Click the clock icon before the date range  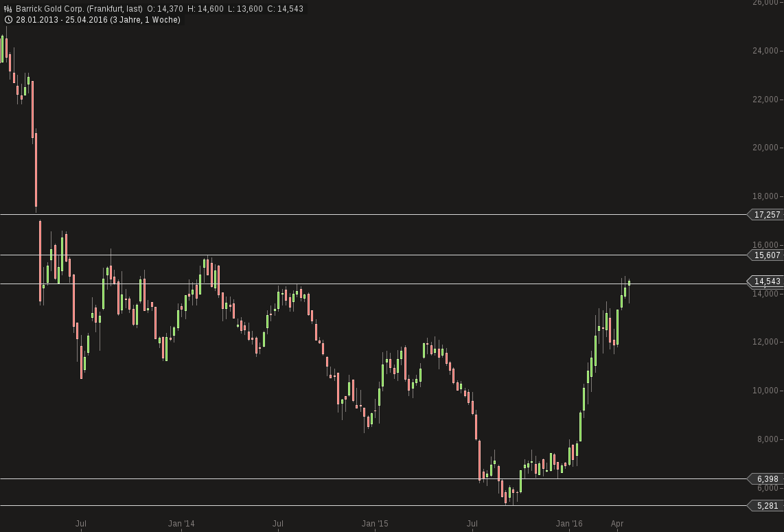8,20
